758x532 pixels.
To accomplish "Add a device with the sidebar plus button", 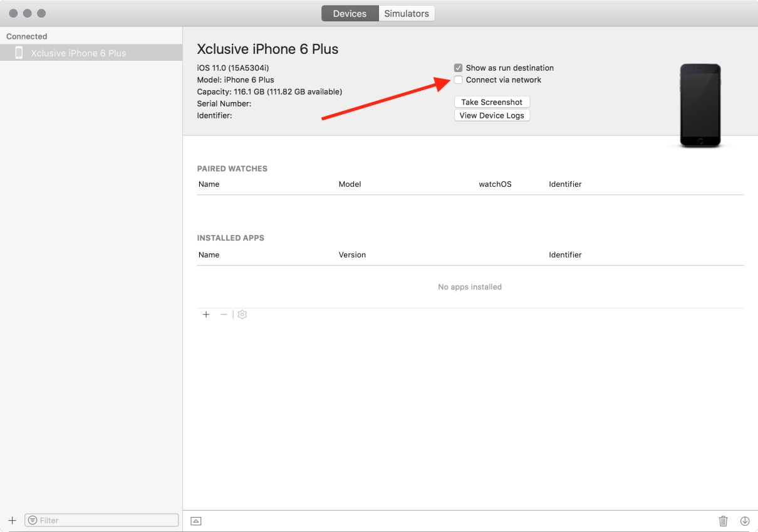I will (x=12, y=520).
